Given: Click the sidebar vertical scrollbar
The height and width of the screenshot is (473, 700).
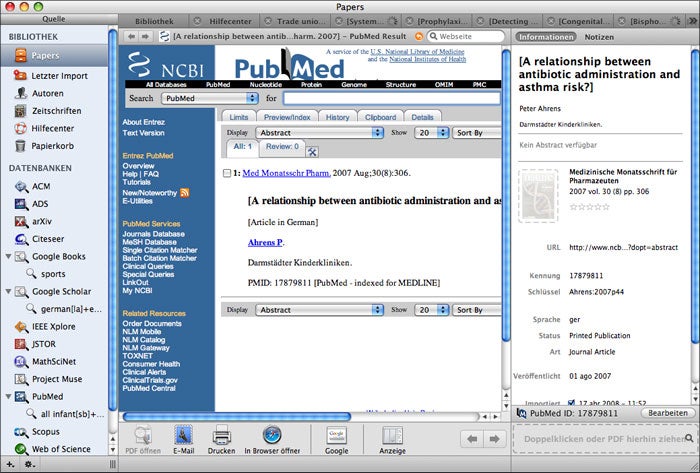Looking at the screenshot, I should [112, 219].
